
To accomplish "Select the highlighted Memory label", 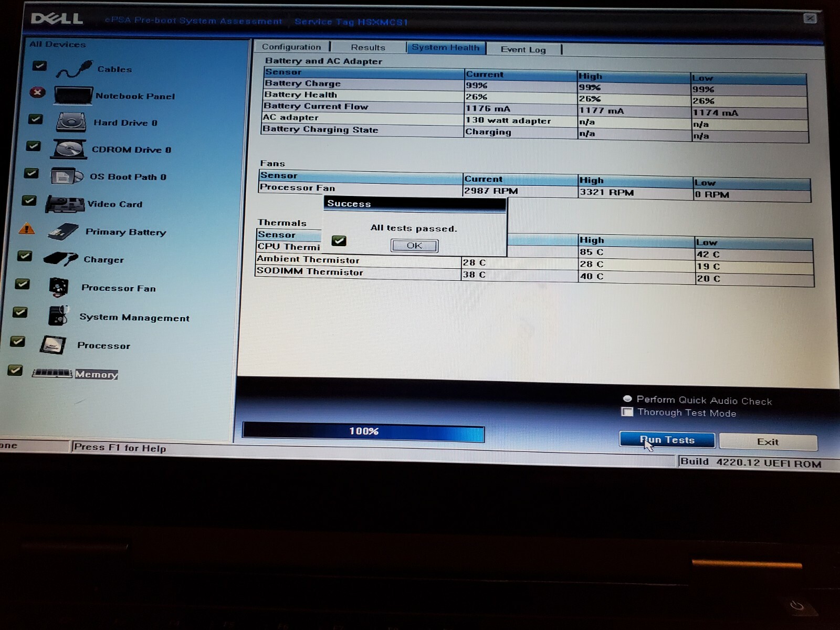I will (96, 374).
